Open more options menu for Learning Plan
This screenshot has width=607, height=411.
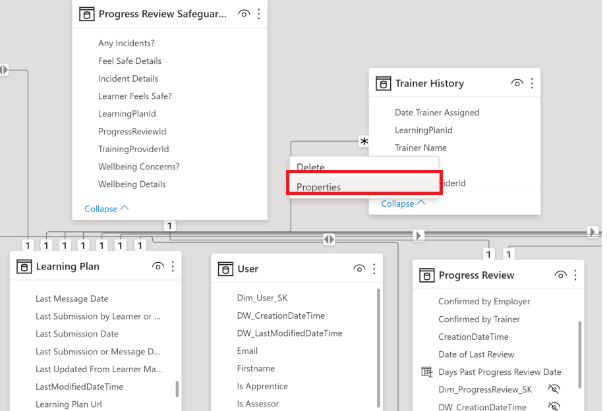click(x=173, y=266)
